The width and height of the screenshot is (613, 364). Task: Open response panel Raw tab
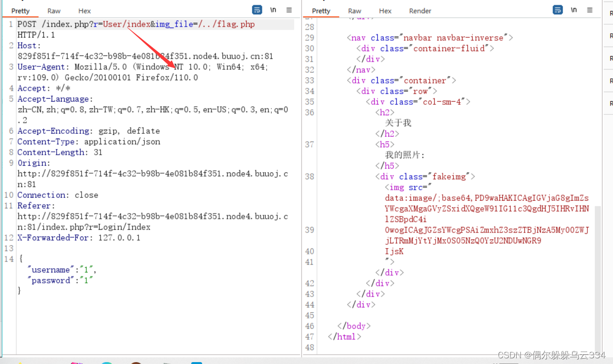(x=354, y=10)
